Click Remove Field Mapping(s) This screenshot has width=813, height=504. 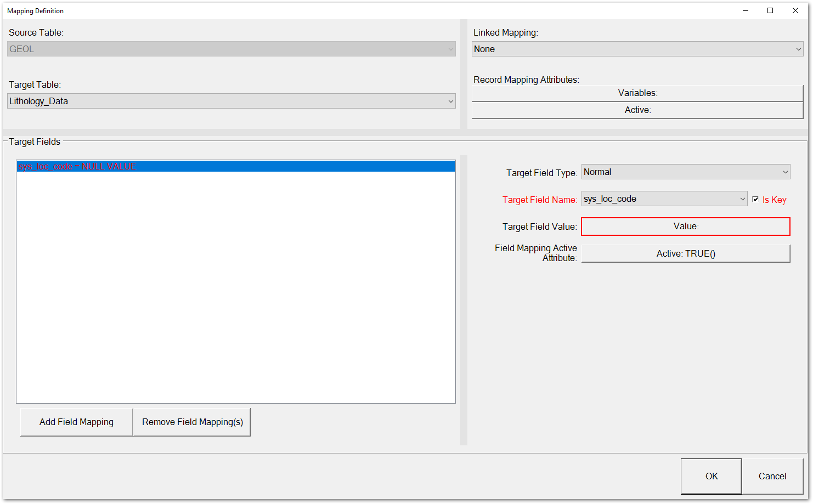click(192, 422)
